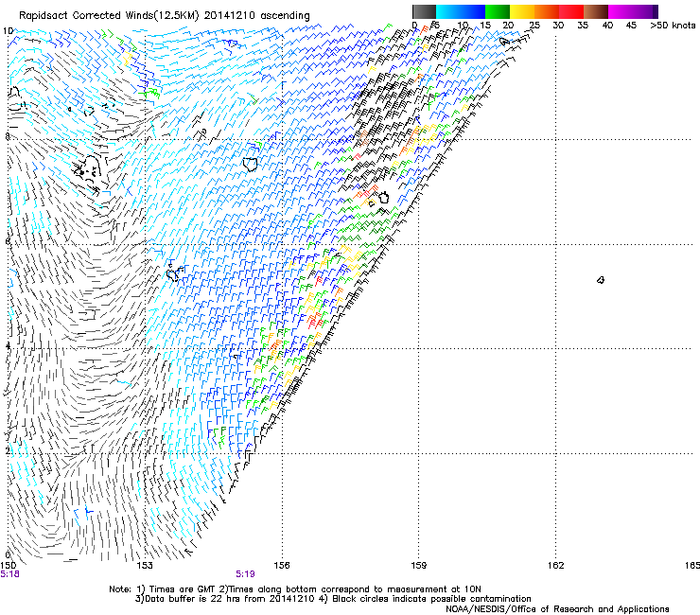Viewport: 700px width, 615px height.
Task: Click the '162' longitude axis label
Action: (x=556, y=566)
